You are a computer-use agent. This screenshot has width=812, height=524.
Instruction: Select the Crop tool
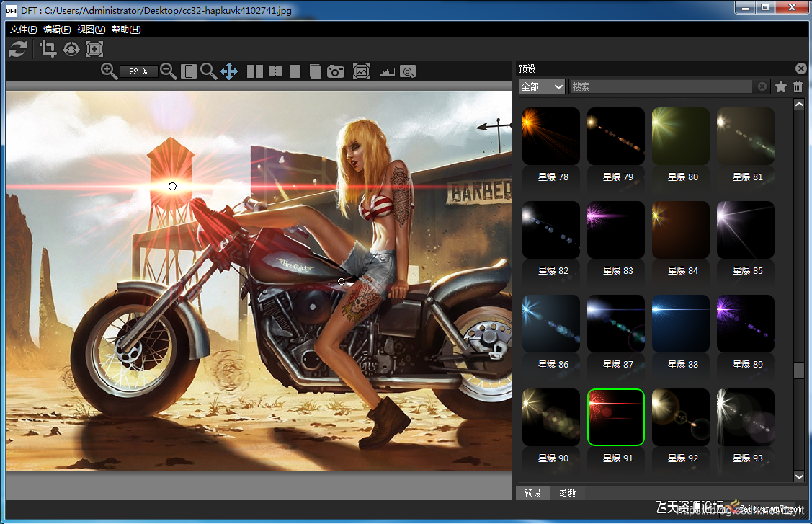point(48,49)
